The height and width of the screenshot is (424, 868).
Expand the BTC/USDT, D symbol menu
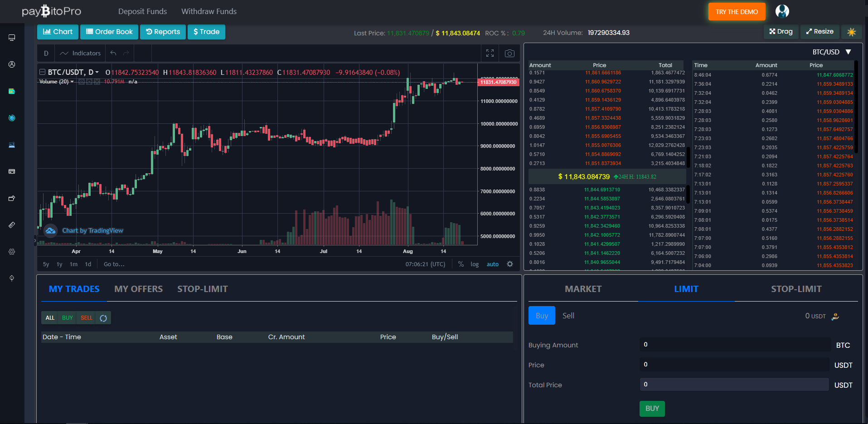pyautogui.click(x=97, y=73)
